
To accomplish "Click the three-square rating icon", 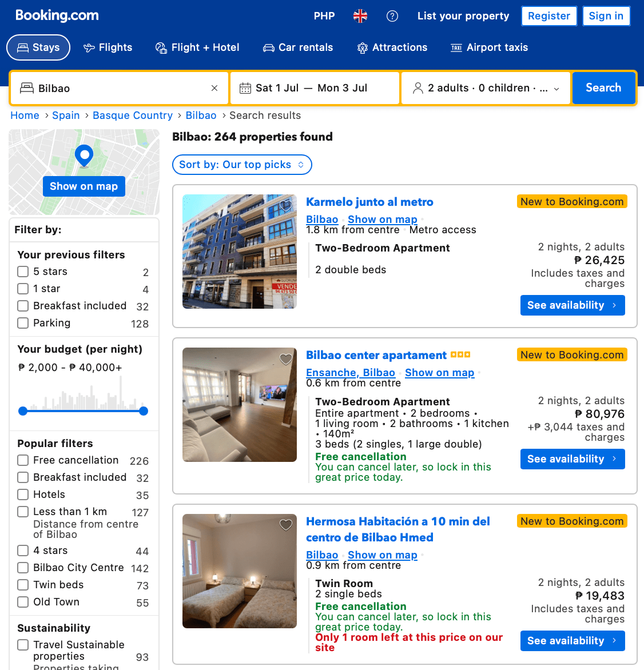I will (x=460, y=354).
